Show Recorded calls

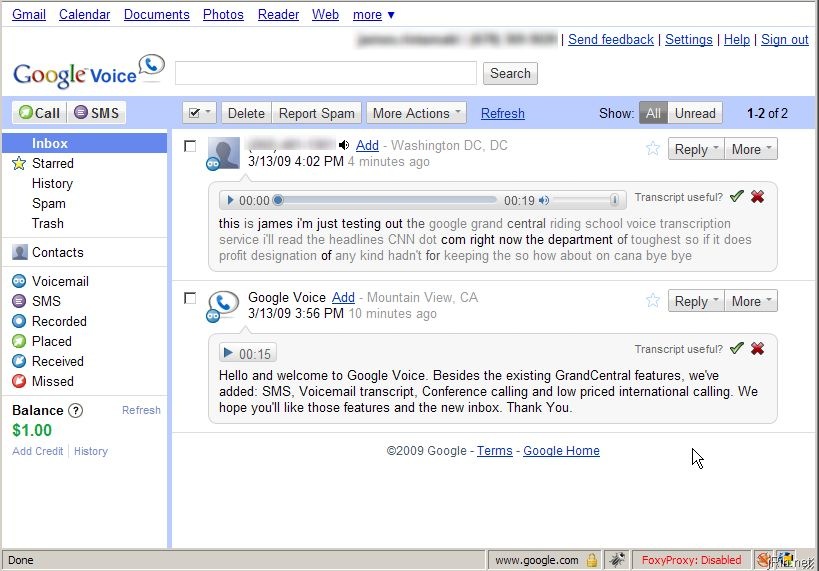pos(59,321)
